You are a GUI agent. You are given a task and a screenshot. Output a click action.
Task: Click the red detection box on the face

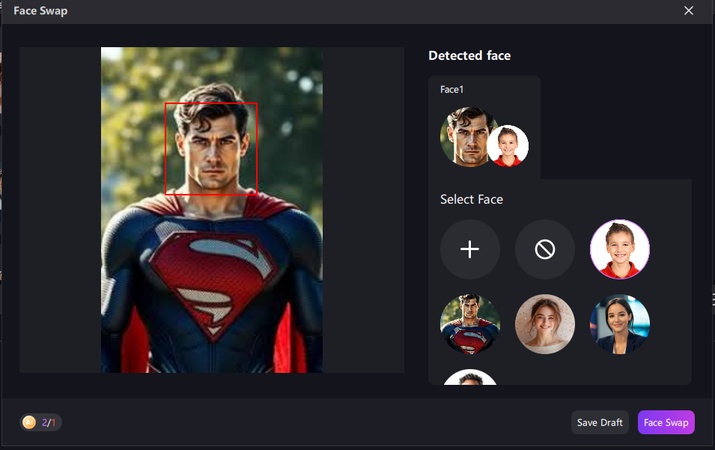coord(211,148)
